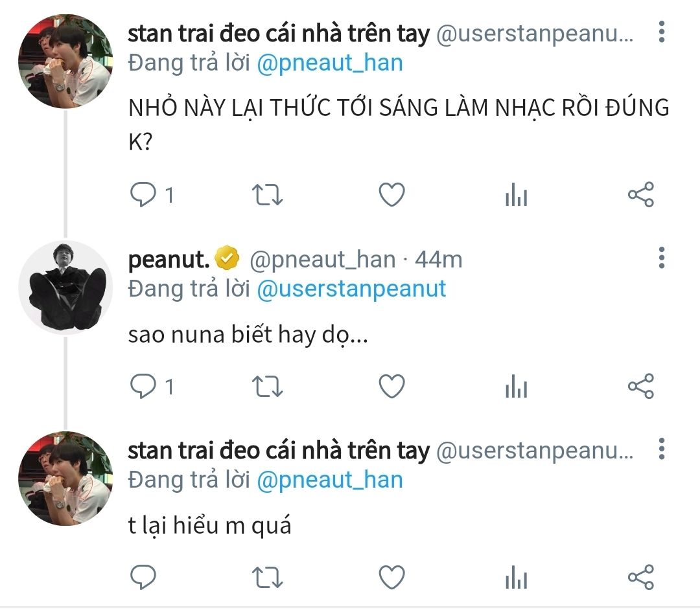The image size is (700, 612).
Task: Retweet the first tweet in the thread
Action: (266, 194)
